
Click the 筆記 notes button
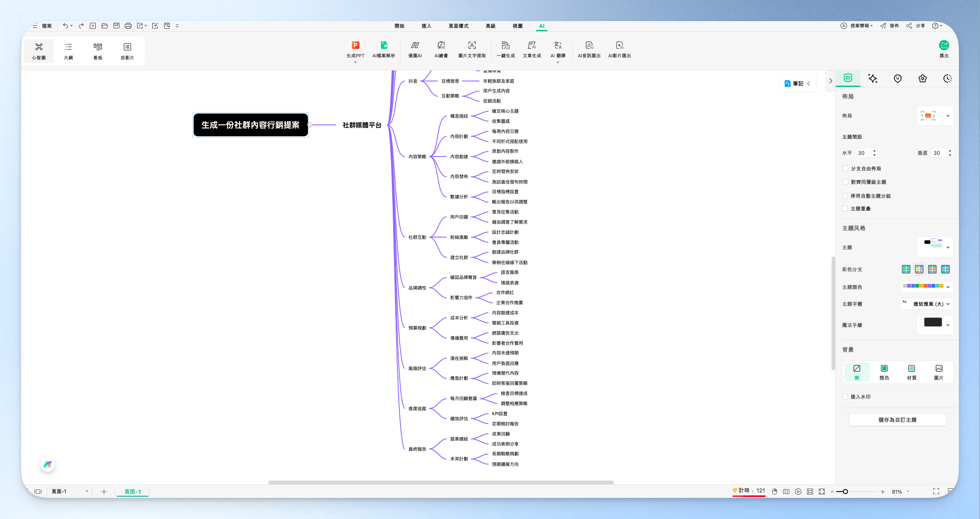point(797,84)
